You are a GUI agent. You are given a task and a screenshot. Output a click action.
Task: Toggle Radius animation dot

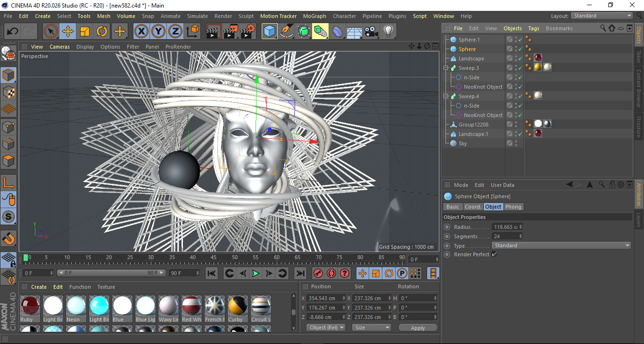click(x=447, y=227)
